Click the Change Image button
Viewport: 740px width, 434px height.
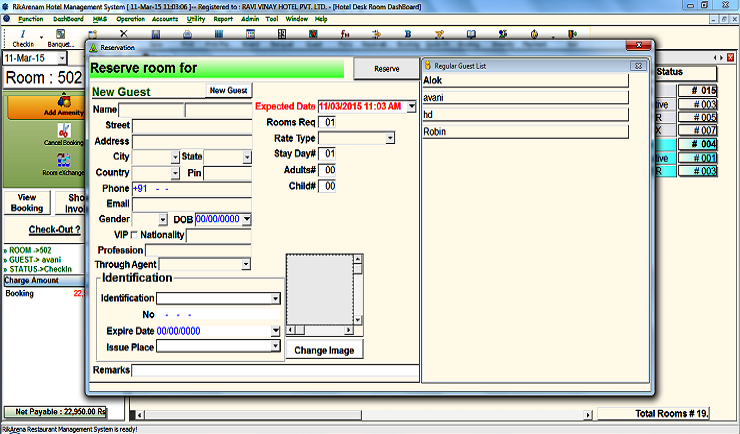323,350
